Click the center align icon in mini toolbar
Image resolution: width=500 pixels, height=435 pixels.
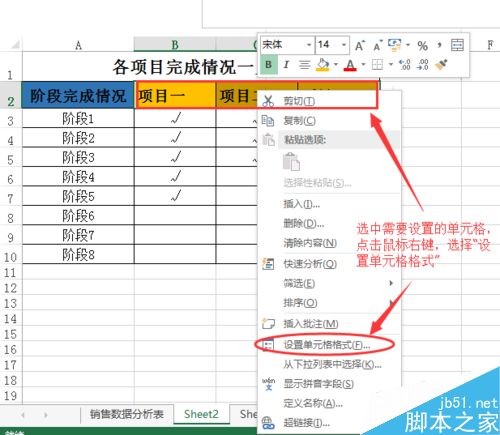click(304, 65)
